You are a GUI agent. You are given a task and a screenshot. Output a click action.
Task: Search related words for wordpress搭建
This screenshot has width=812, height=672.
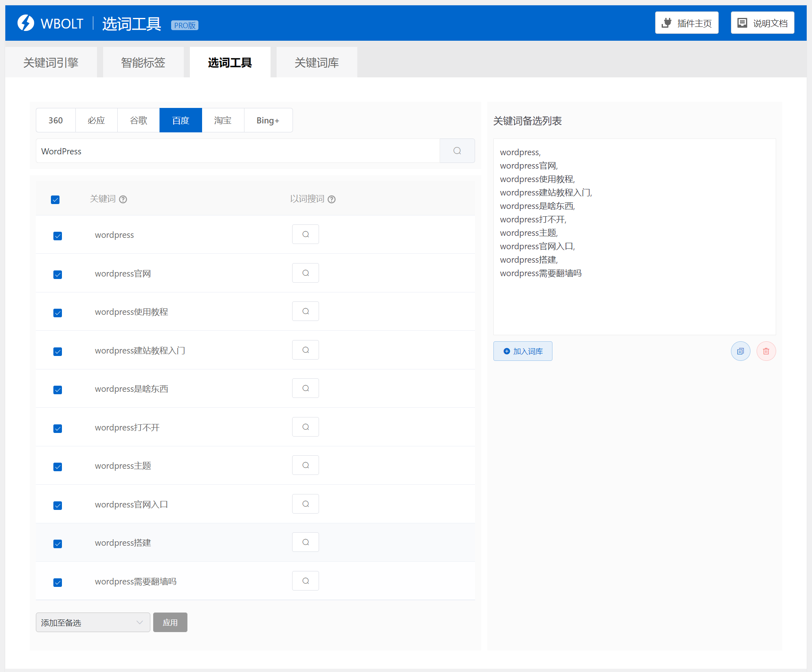306,542
